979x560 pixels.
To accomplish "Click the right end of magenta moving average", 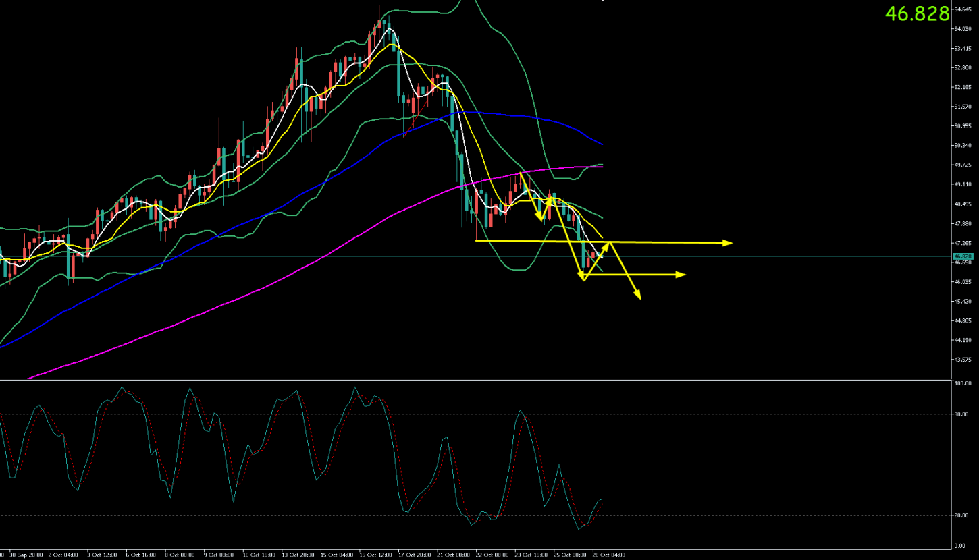I will click(602, 166).
